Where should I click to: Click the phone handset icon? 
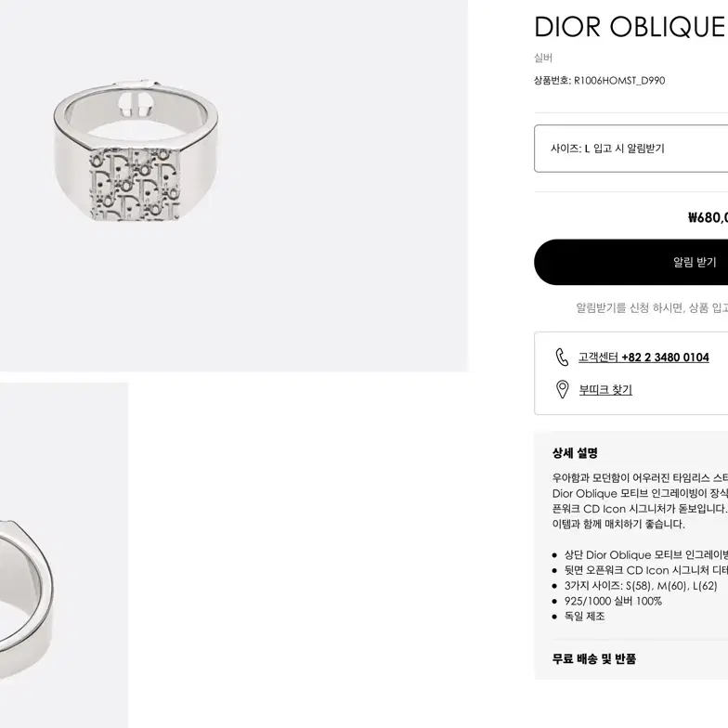tap(562, 357)
